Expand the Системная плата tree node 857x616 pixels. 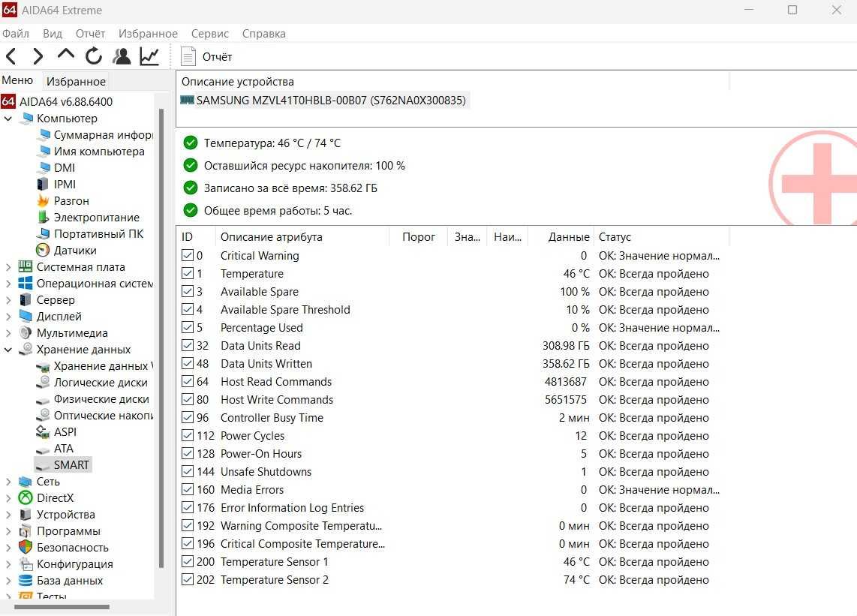tap(8, 267)
